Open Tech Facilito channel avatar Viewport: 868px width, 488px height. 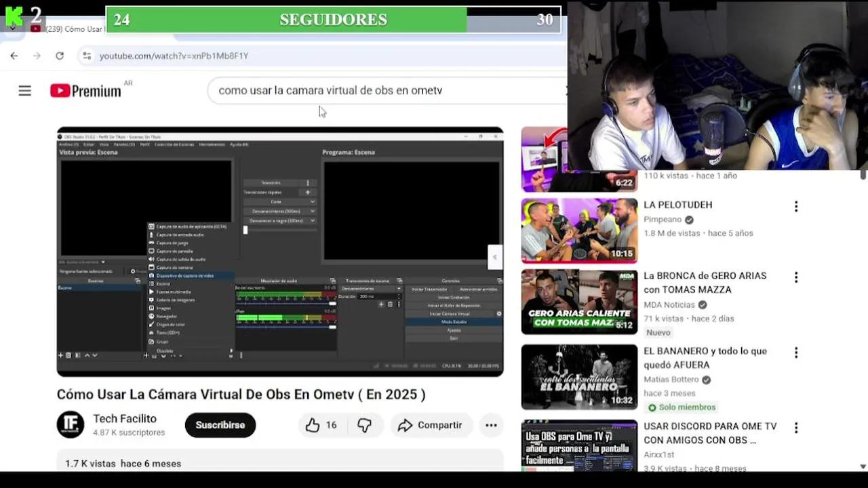[x=71, y=425]
